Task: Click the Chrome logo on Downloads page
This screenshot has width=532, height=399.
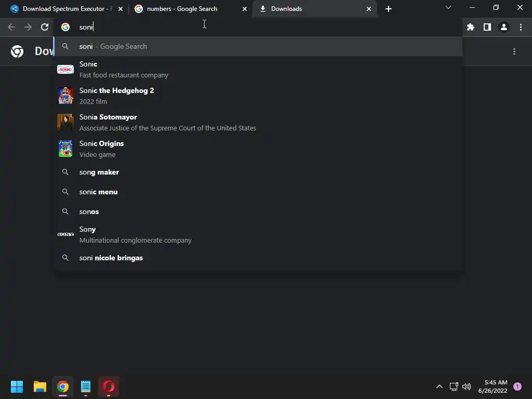Action: (x=17, y=51)
